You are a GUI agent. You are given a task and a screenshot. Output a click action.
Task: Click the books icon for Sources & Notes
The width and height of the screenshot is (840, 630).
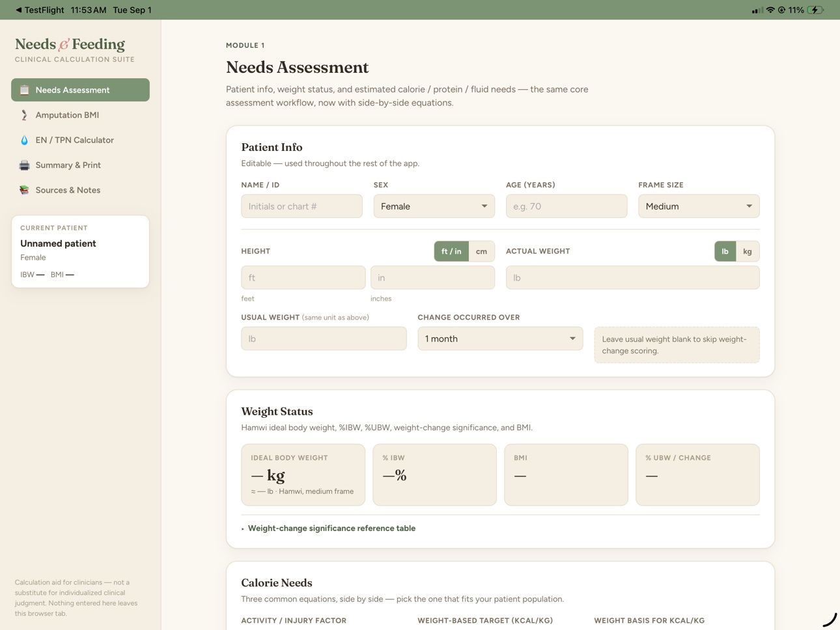click(24, 190)
